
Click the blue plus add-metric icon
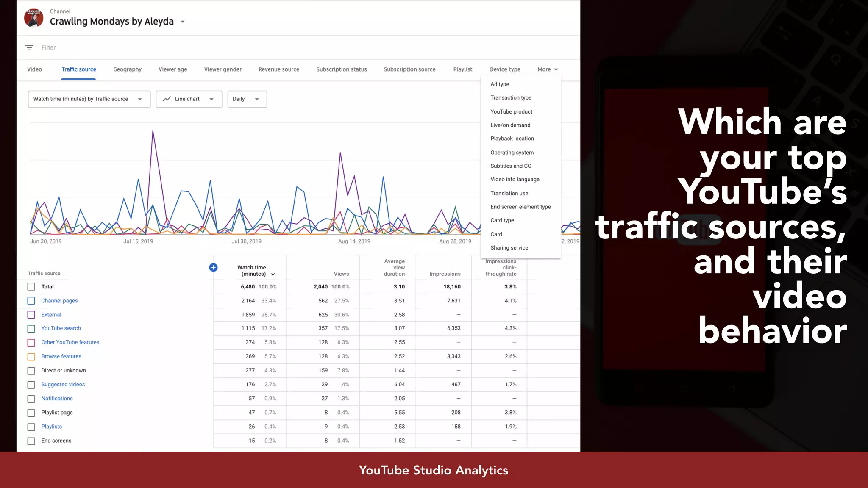pos(213,267)
